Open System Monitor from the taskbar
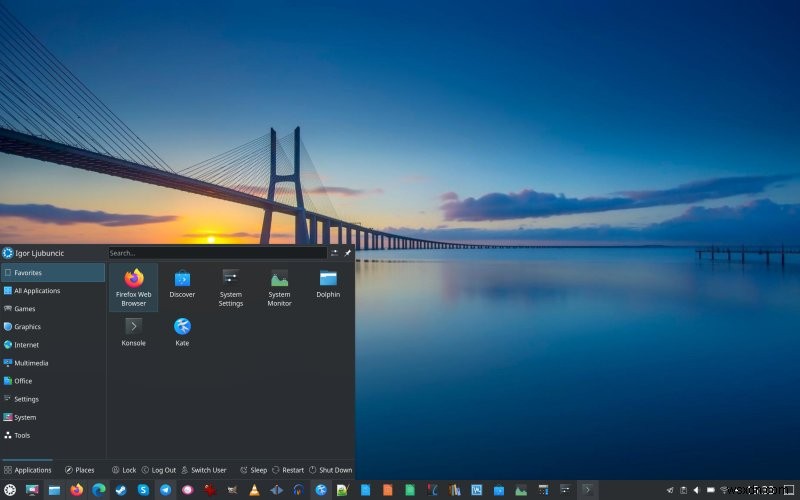Screen dimensions: 800x500 521,490
